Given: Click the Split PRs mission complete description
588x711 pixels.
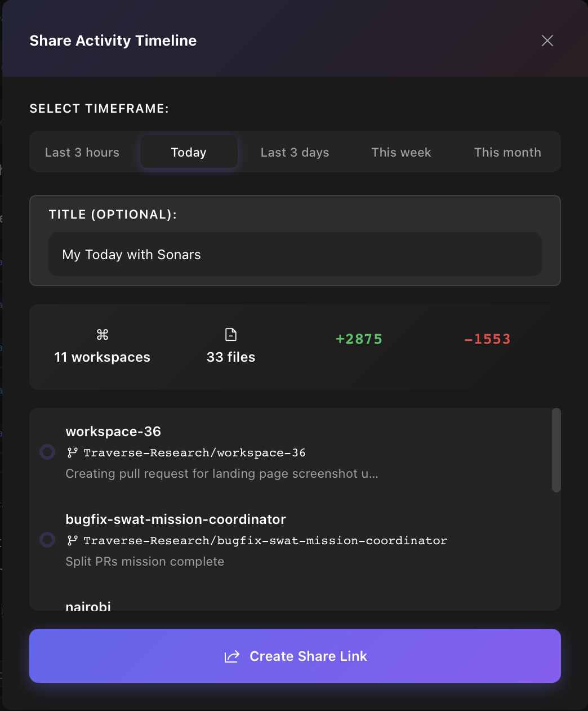Looking at the screenshot, I should [145, 561].
